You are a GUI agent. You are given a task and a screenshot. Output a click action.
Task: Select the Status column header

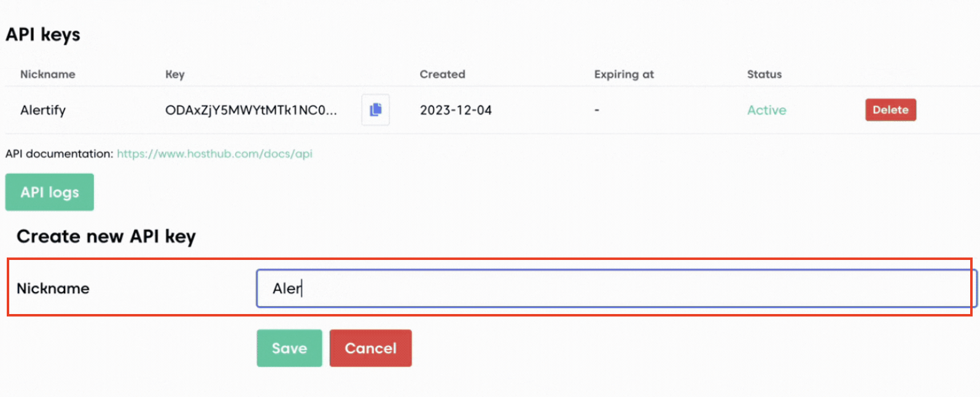tap(764, 74)
